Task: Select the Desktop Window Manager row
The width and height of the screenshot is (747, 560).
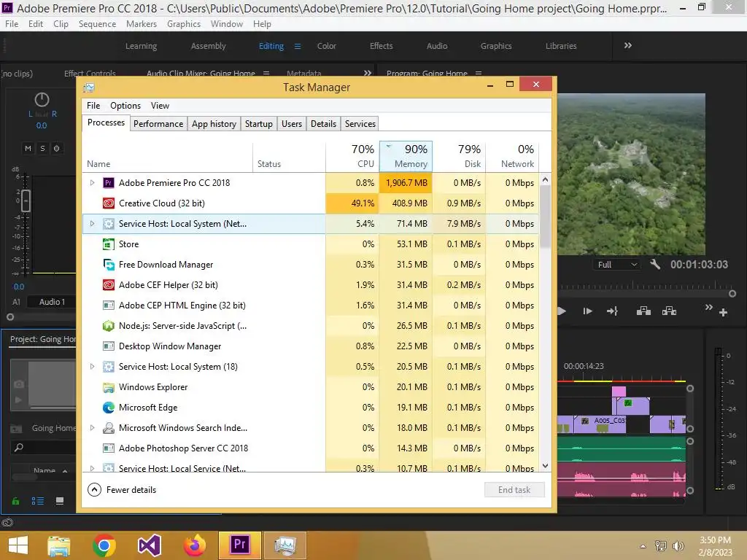Action: (x=311, y=346)
